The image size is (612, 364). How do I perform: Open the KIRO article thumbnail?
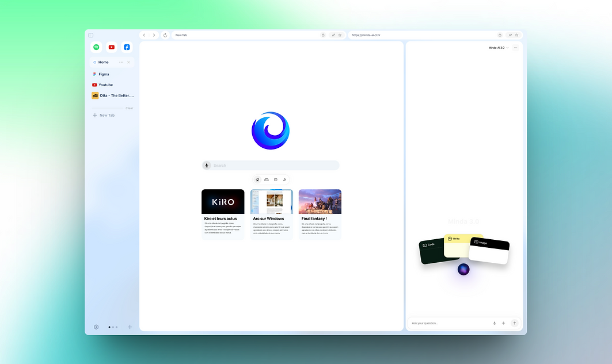(223, 201)
